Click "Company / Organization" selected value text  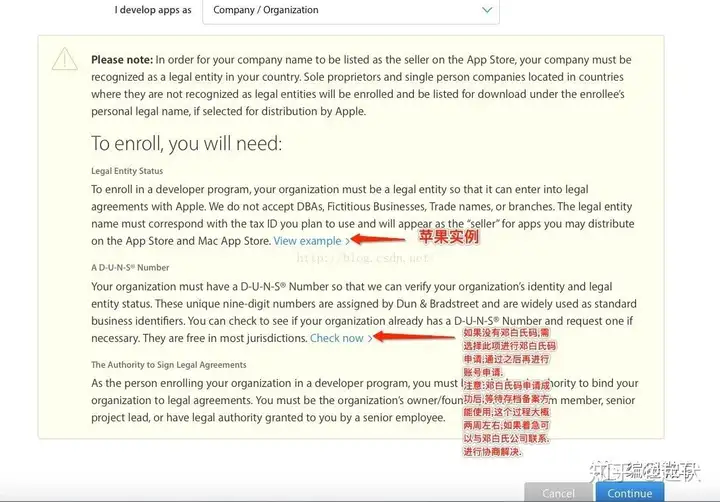point(265,10)
